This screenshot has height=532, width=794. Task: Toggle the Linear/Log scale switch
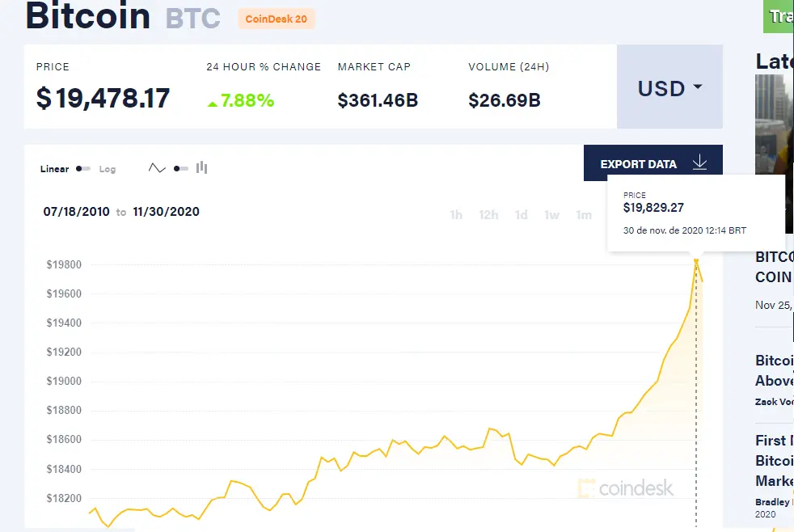pyautogui.click(x=83, y=169)
